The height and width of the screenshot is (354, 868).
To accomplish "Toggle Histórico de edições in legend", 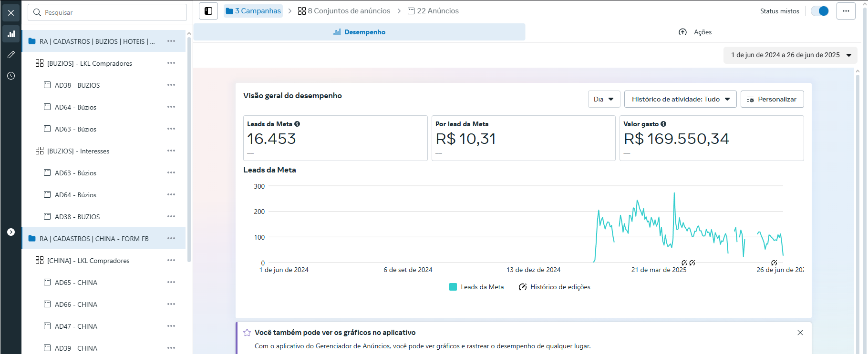I will pos(555,287).
